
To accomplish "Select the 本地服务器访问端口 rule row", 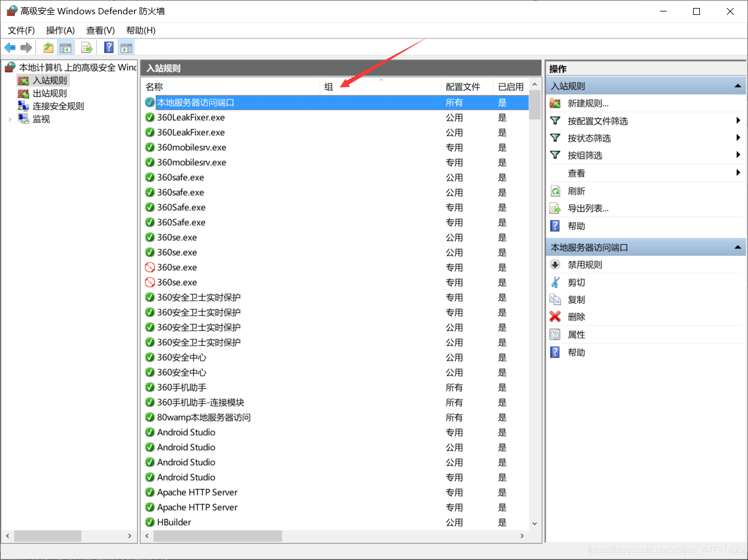I will tap(335, 103).
